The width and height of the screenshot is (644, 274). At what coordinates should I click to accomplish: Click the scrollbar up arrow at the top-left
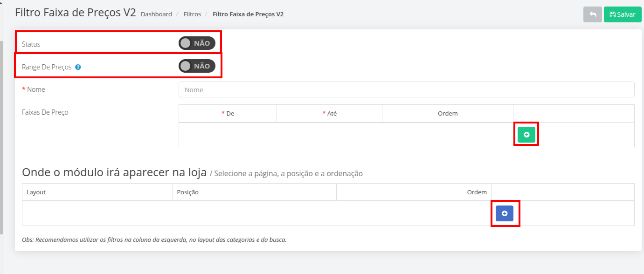click(1, 3)
